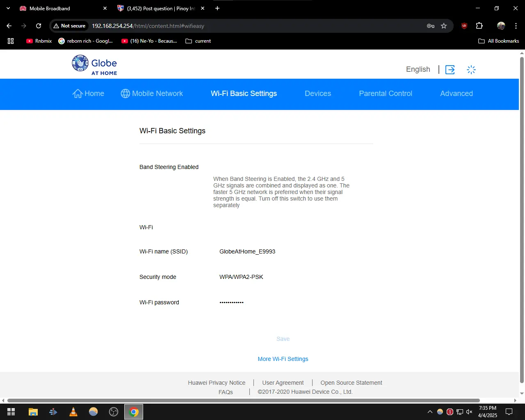Click the Wi-Fi Basic Settings page heading
The height and width of the screenshot is (420, 525).
click(172, 131)
